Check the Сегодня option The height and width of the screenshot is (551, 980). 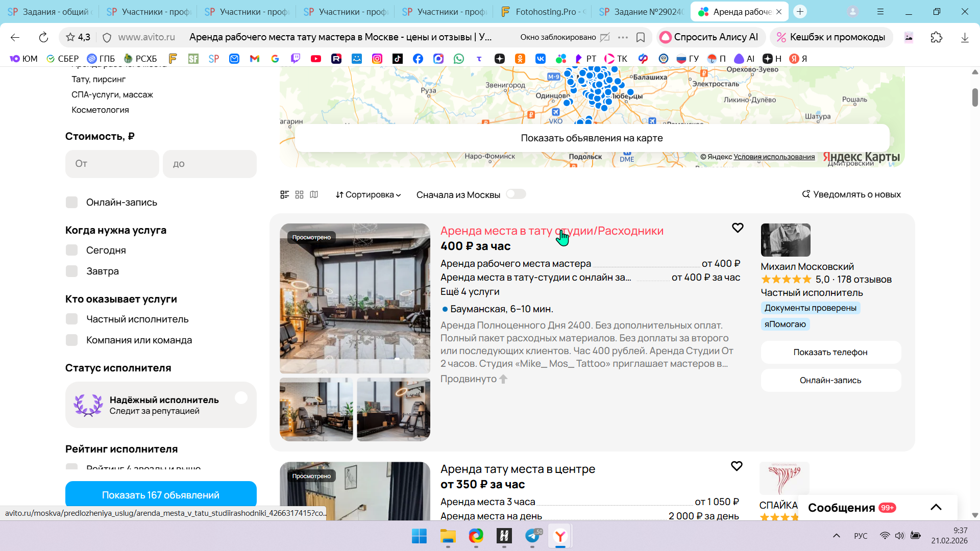pos(72,251)
